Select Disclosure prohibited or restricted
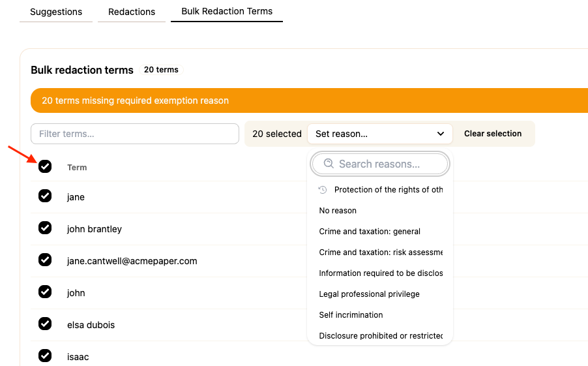This screenshot has width=588, height=366. click(x=381, y=336)
